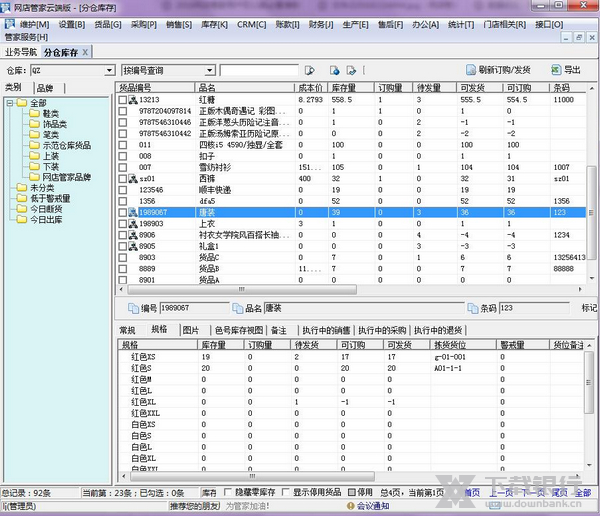The height and width of the screenshot is (516, 600).
Task: Go to 尾页 page link
Action: (x=559, y=493)
